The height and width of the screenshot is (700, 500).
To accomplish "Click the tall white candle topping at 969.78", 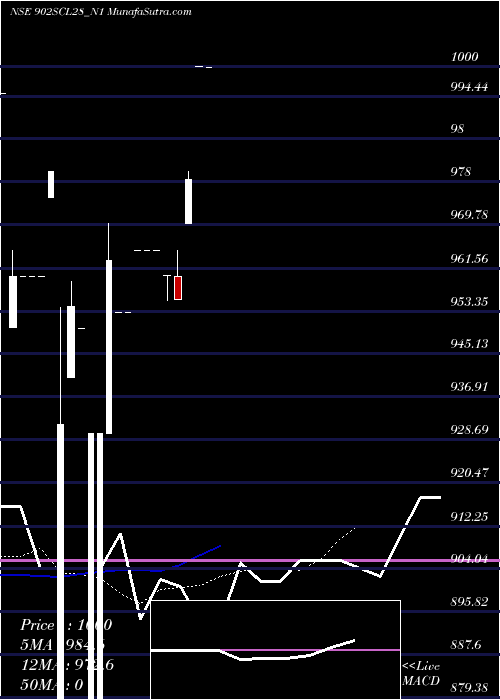I will click(108, 346).
